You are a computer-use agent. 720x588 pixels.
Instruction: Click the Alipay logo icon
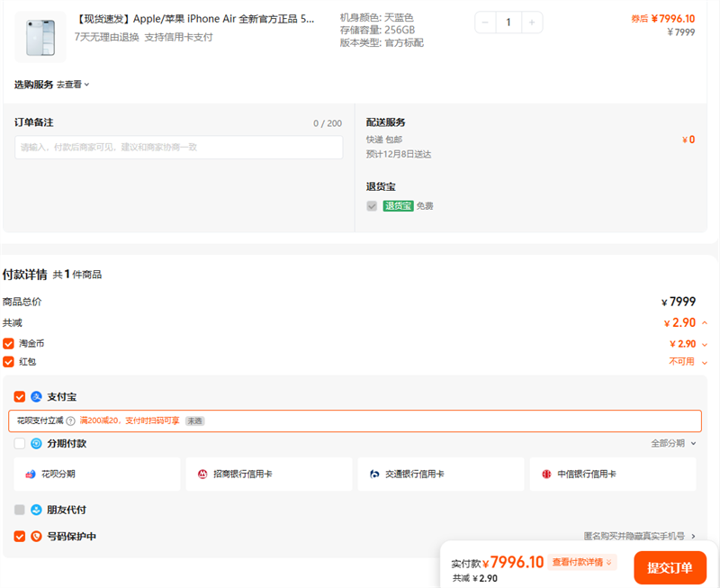coord(37,397)
